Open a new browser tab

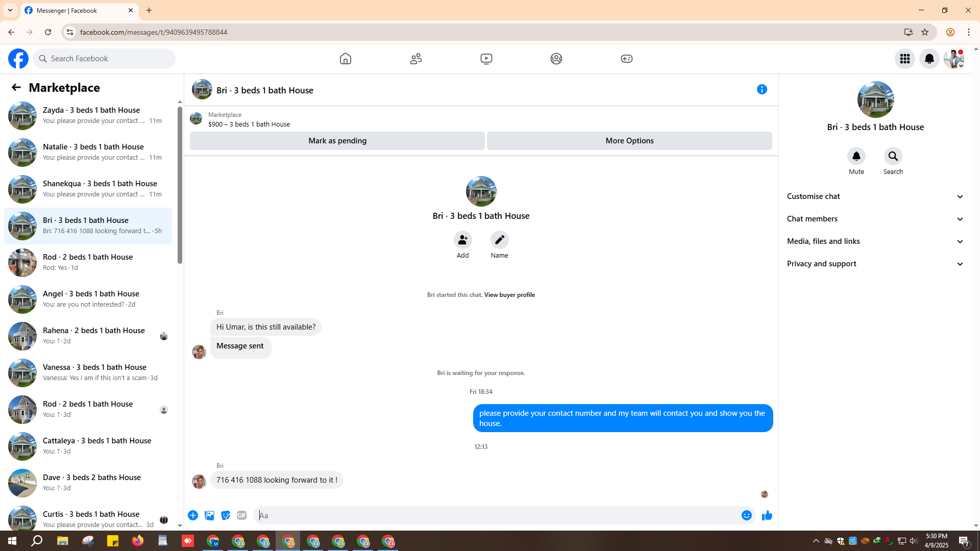pyautogui.click(x=149, y=10)
